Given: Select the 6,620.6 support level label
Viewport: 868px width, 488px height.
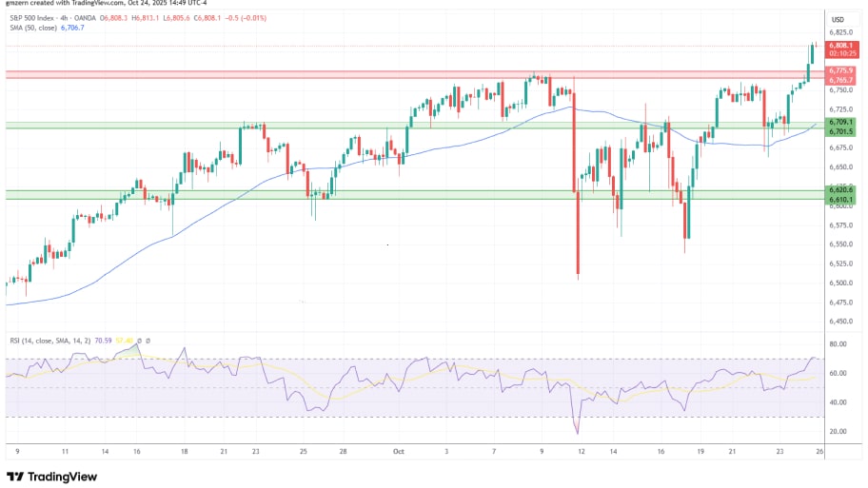Looking at the screenshot, I should 839,190.
